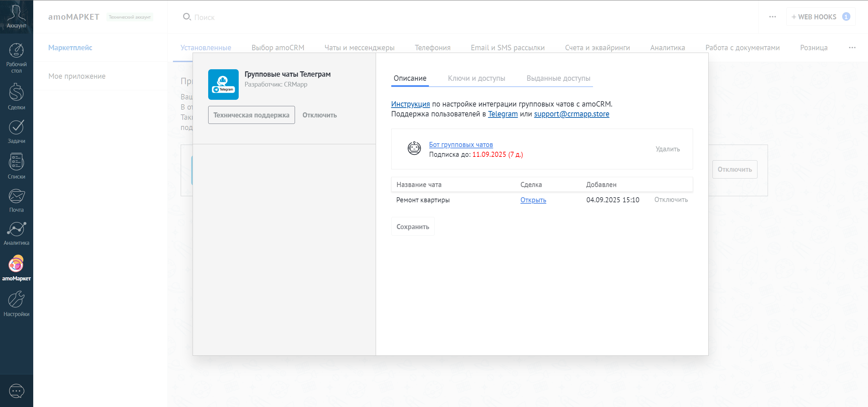The image size is (868, 407).
Task: Select Маркетплейс in the left menu
Action: tap(70, 48)
